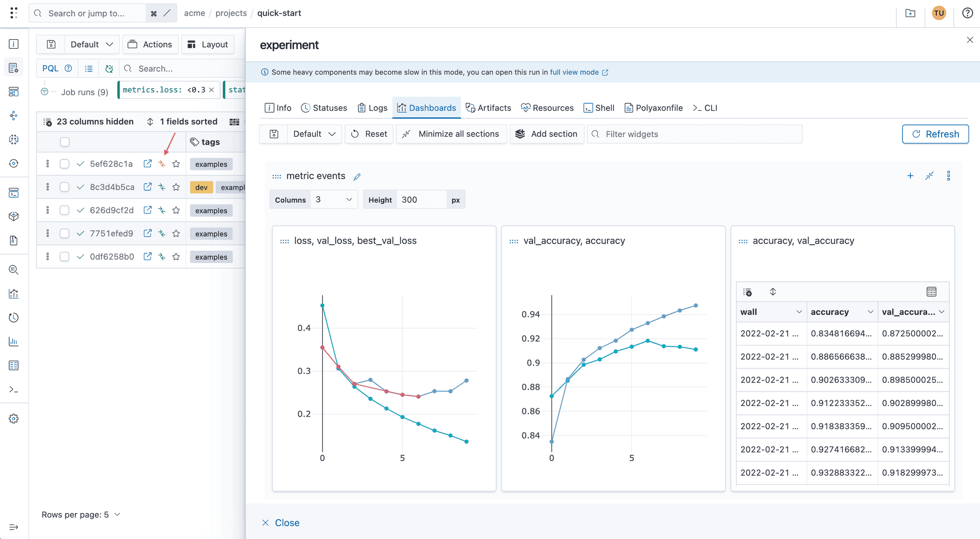Open the wall column dropdown in the table
980x539 pixels.
click(800, 312)
